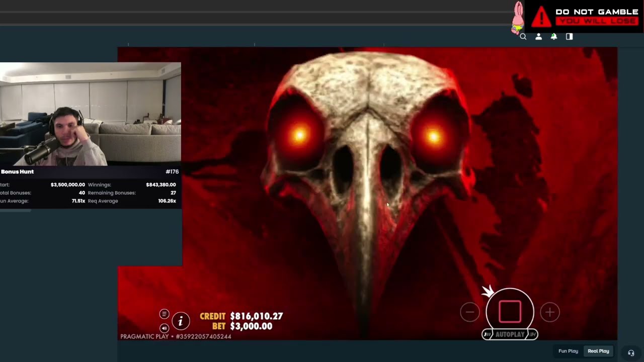Open the game menu hamburger icon

pos(164,314)
